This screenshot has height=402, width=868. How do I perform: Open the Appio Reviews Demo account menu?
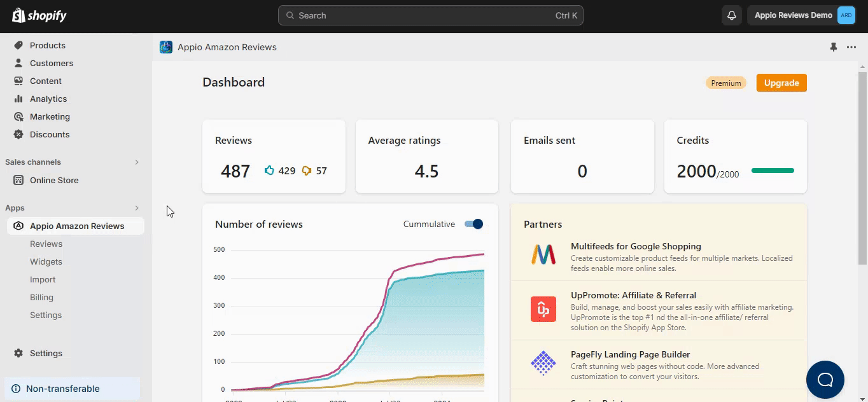coord(802,15)
